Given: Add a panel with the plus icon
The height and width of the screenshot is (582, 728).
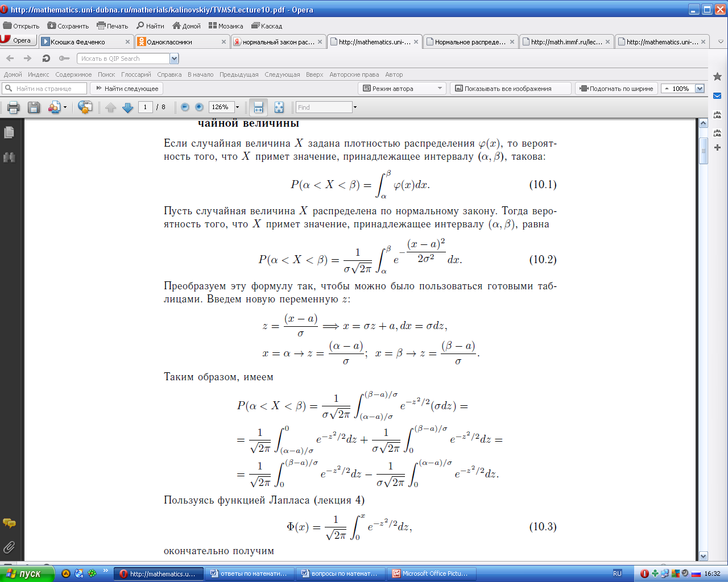Looking at the screenshot, I should tap(717, 147).
